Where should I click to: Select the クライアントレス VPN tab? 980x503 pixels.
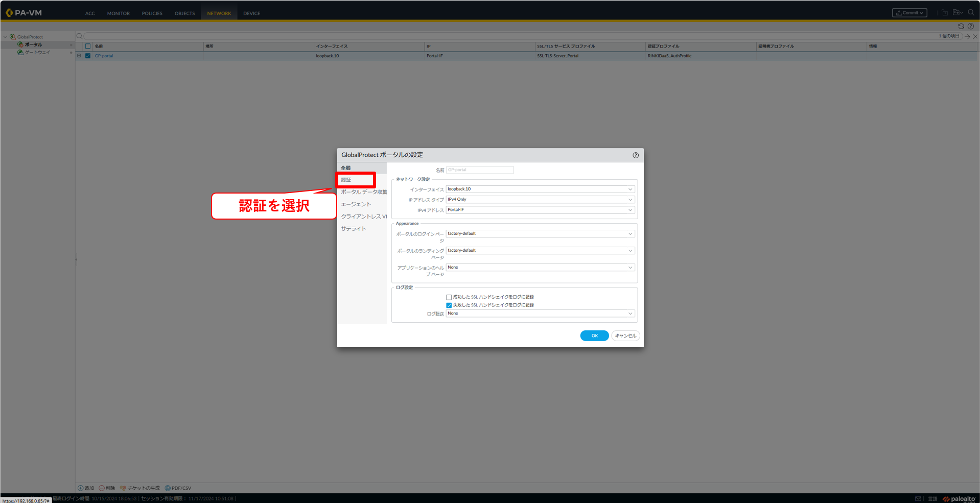(x=364, y=217)
